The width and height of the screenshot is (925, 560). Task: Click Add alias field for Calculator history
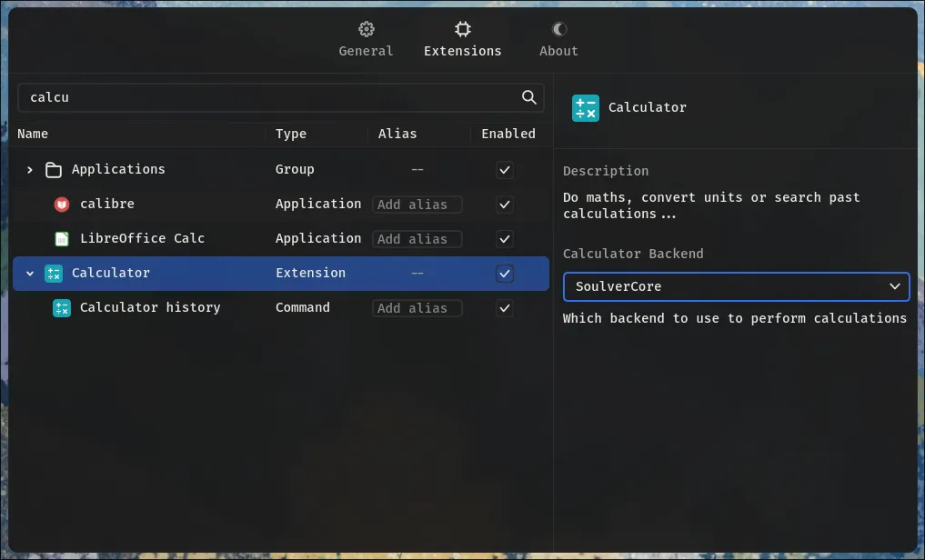pos(417,308)
